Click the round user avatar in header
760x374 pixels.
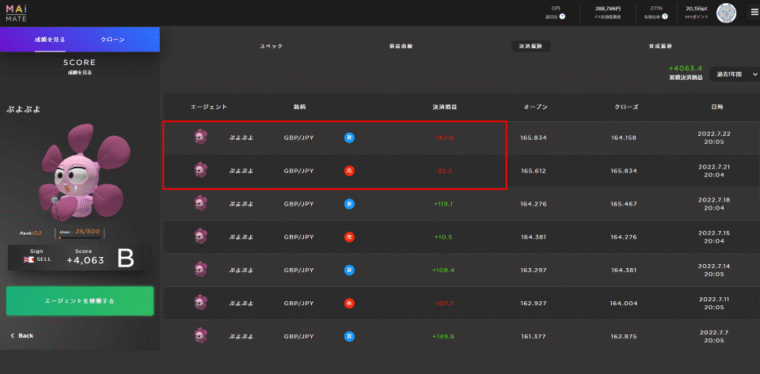click(x=726, y=13)
